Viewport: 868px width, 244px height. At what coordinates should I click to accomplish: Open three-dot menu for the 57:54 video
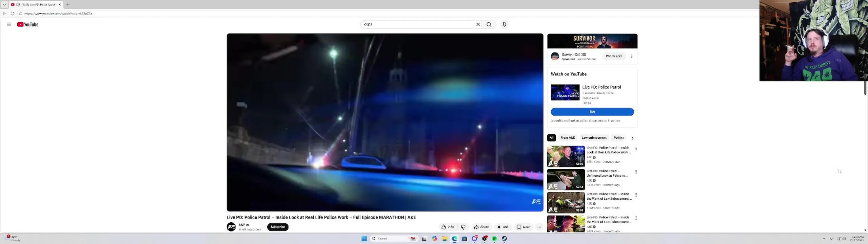point(636,172)
